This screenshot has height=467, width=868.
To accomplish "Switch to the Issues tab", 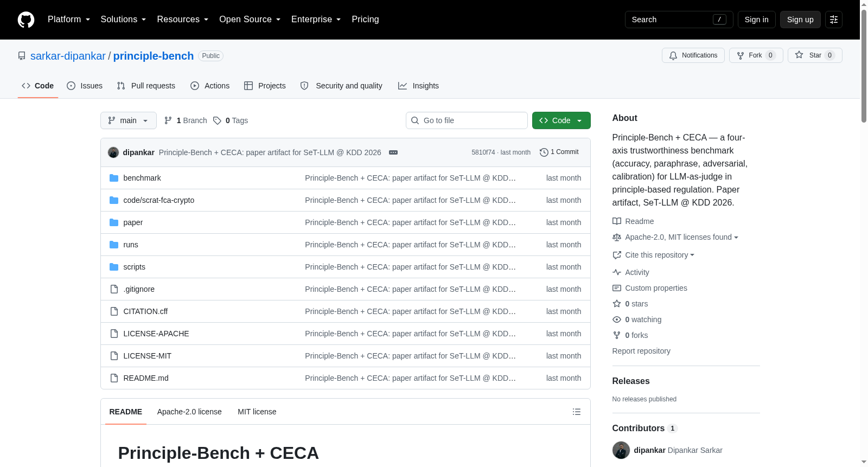I will click(85, 86).
